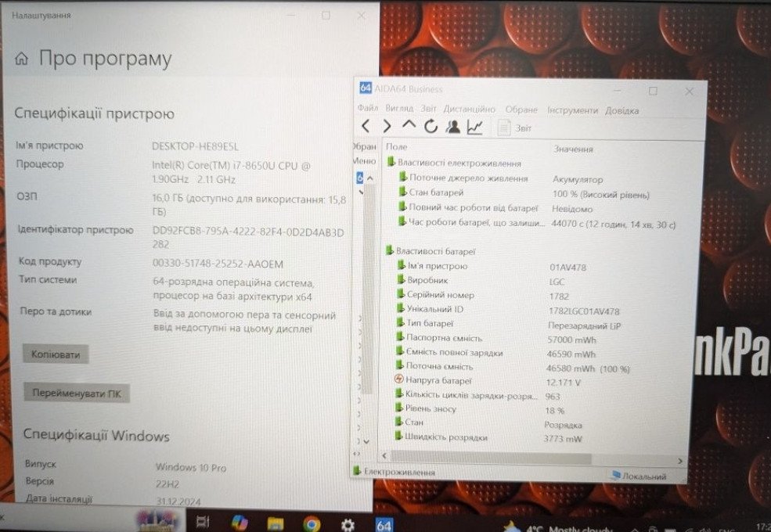Screen dimensions: 771x532
Task: Click the back navigation arrow in AIDA64 toolbar
Action: pos(366,125)
